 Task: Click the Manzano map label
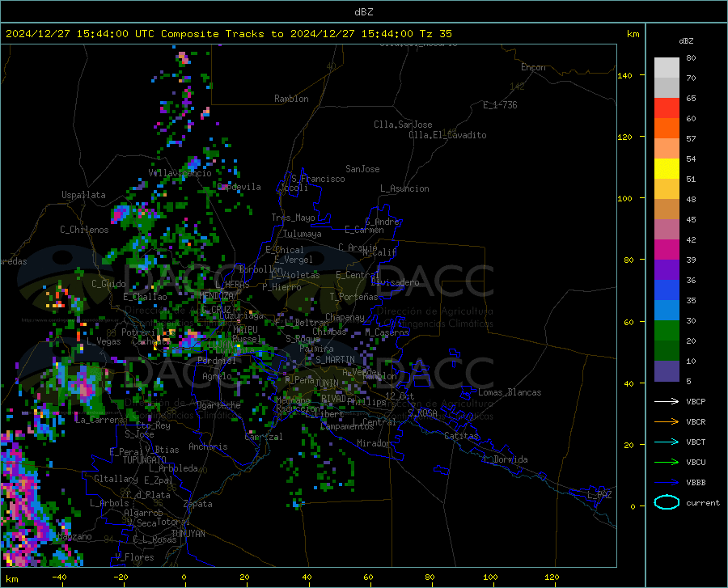pyautogui.click(x=74, y=536)
